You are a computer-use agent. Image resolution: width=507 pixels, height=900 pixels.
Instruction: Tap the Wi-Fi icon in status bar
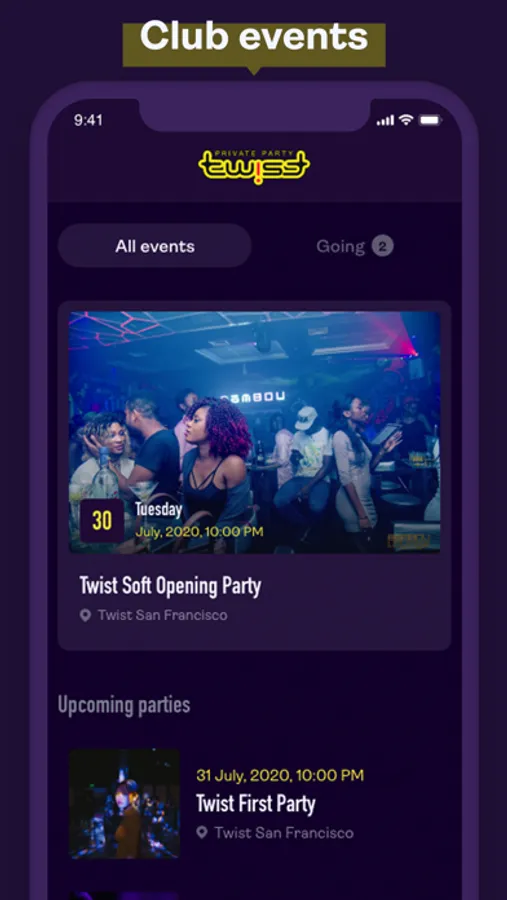click(x=407, y=120)
